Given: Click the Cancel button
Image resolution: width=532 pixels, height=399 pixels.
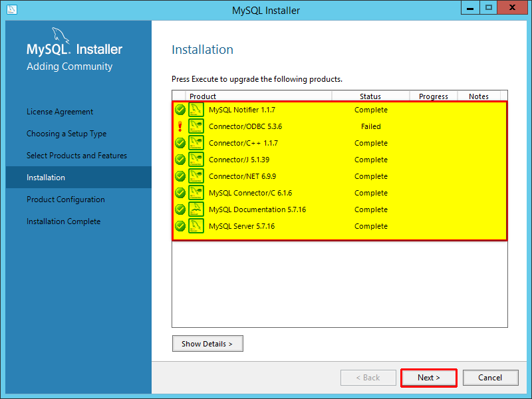Looking at the screenshot, I should point(490,378).
